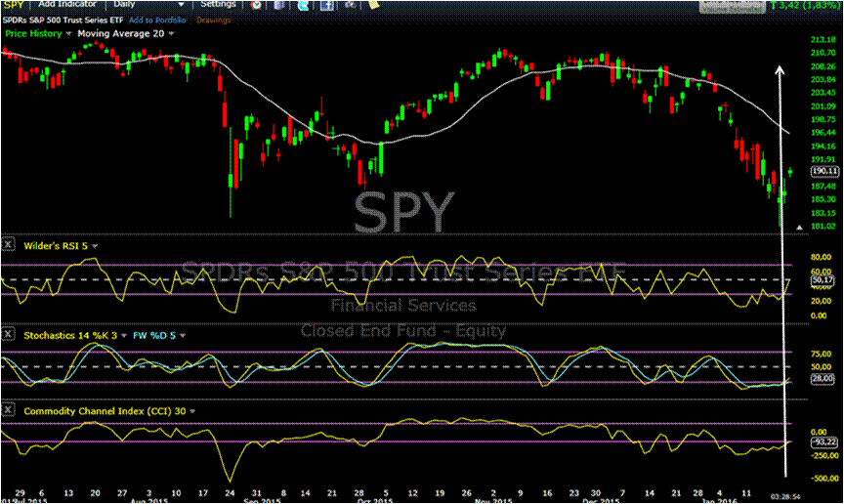Open chart Settings
844x504 pixels.
[x=218, y=4]
